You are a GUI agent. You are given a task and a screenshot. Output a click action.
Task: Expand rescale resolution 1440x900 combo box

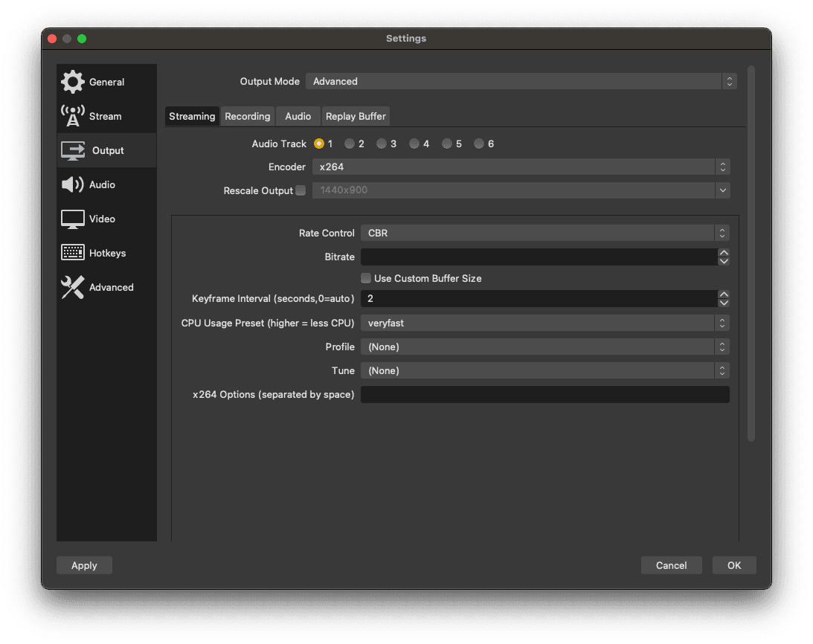pos(521,190)
